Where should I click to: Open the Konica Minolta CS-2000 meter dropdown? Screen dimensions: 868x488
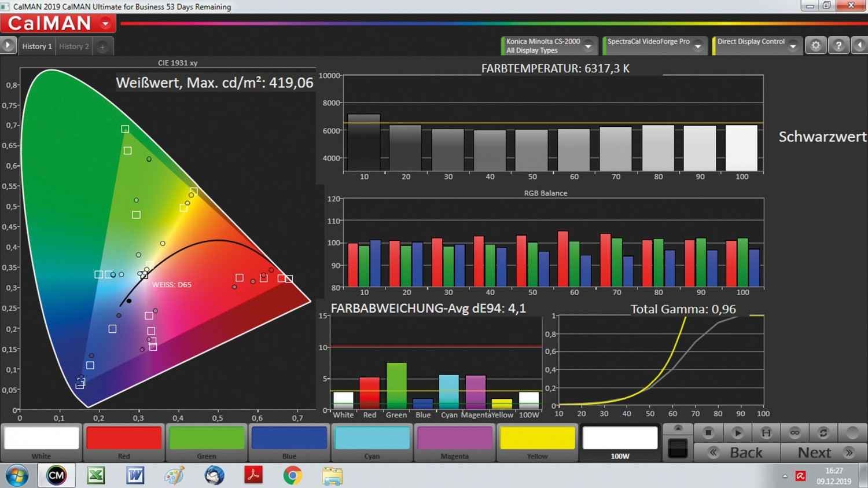click(x=589, y=46)
